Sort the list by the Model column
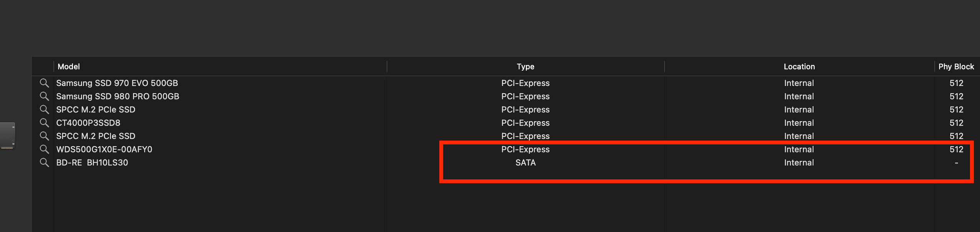This screenshot has height=232, width=980. [68, 66]
